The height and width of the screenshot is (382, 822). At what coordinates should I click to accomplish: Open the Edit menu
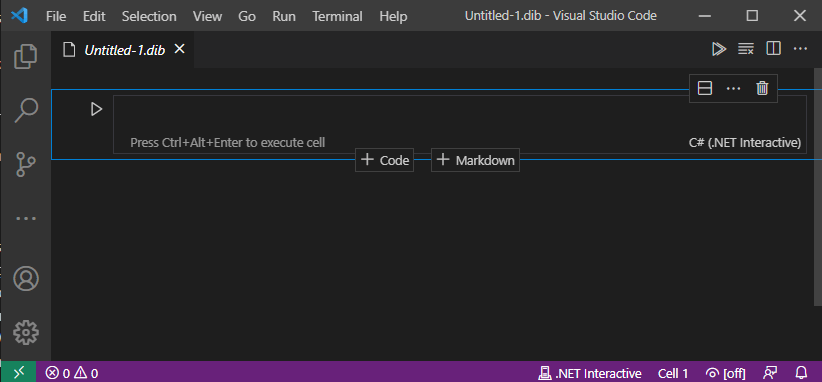coord(94,16)
